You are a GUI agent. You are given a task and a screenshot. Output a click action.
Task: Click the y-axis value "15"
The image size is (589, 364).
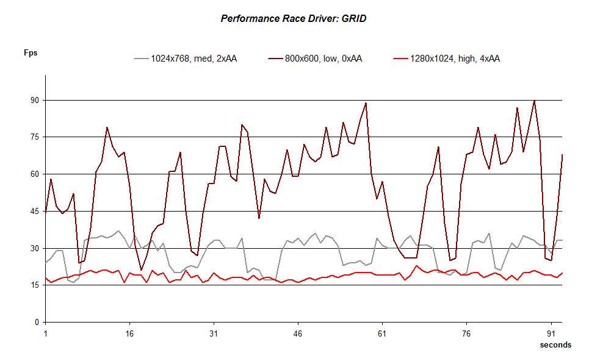(x=35, y=285)
